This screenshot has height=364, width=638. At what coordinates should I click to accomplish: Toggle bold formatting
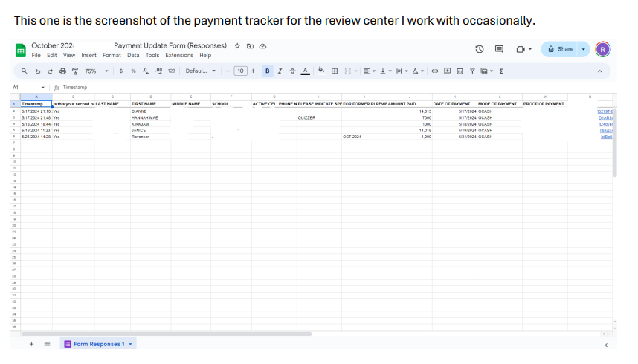click(x=268, y=71)
